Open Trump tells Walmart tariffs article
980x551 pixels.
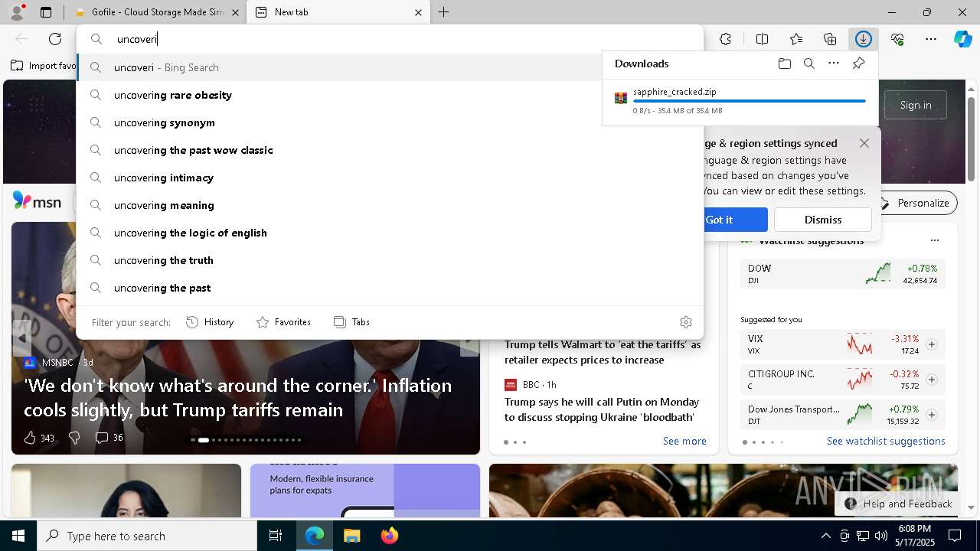pos(603,352)
